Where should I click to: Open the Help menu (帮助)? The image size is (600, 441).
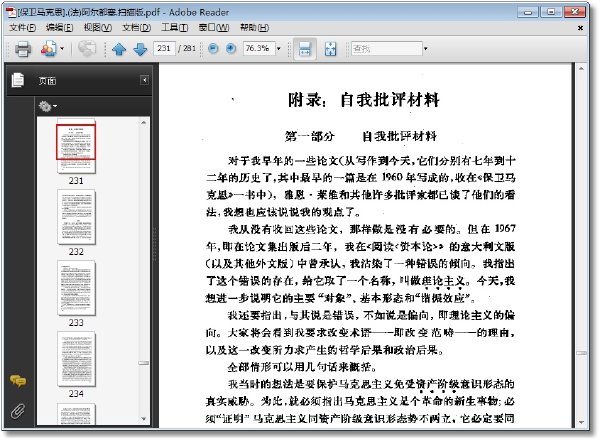tap(254, 28)
